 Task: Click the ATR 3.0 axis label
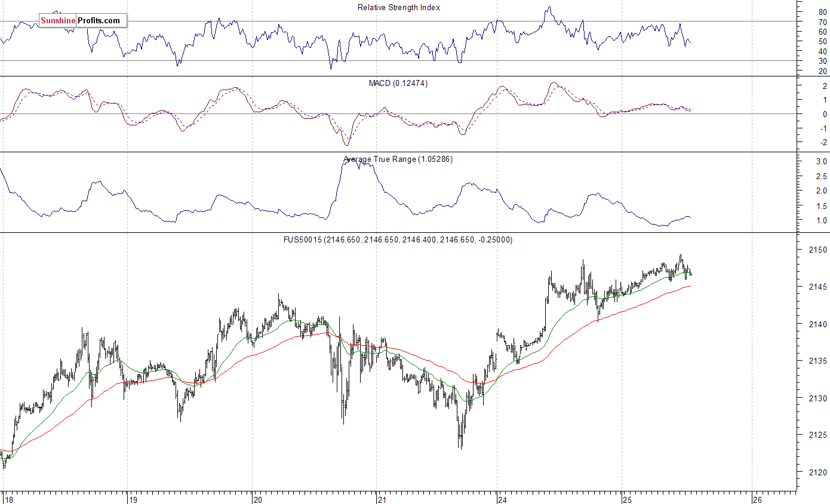click(822, 162)
